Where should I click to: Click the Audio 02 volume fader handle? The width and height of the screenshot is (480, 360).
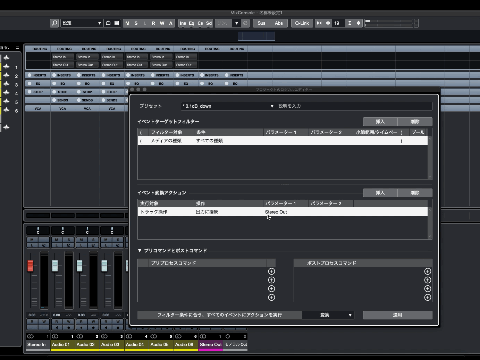coord(80,266)
